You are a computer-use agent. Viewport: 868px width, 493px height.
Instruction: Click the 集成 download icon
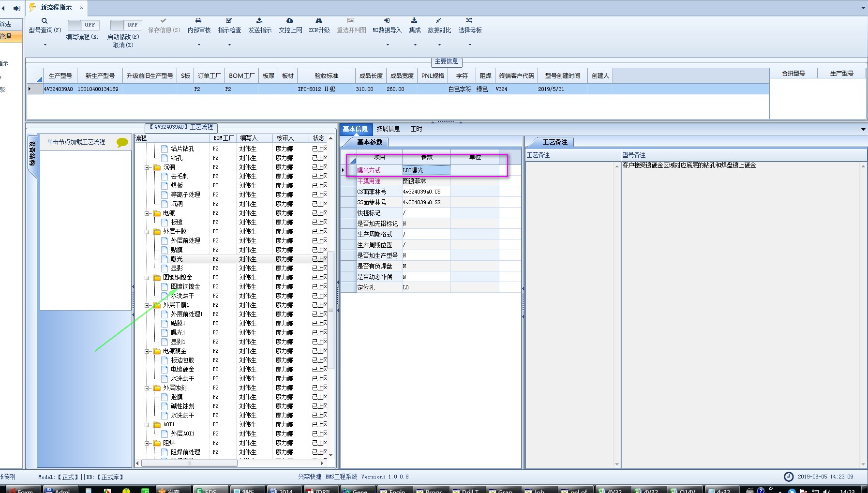point(414,21)
